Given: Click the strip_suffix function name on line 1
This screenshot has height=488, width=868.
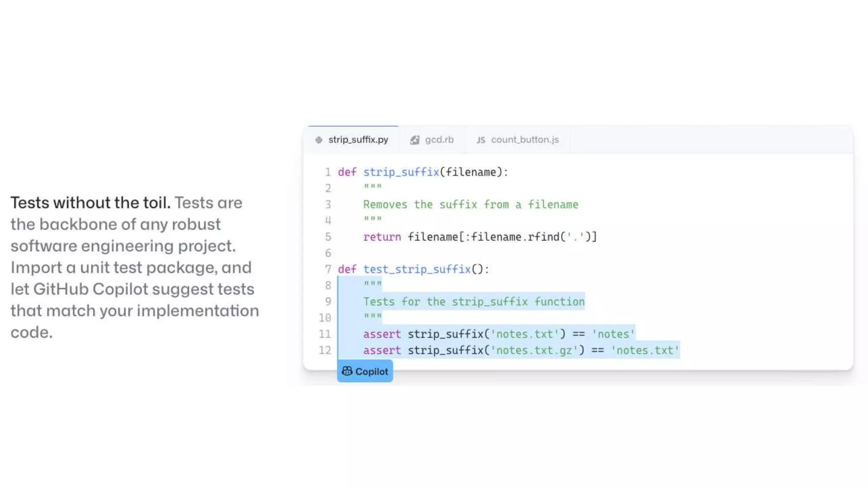Looking at the screenshot, I should [x=401, y=172].
